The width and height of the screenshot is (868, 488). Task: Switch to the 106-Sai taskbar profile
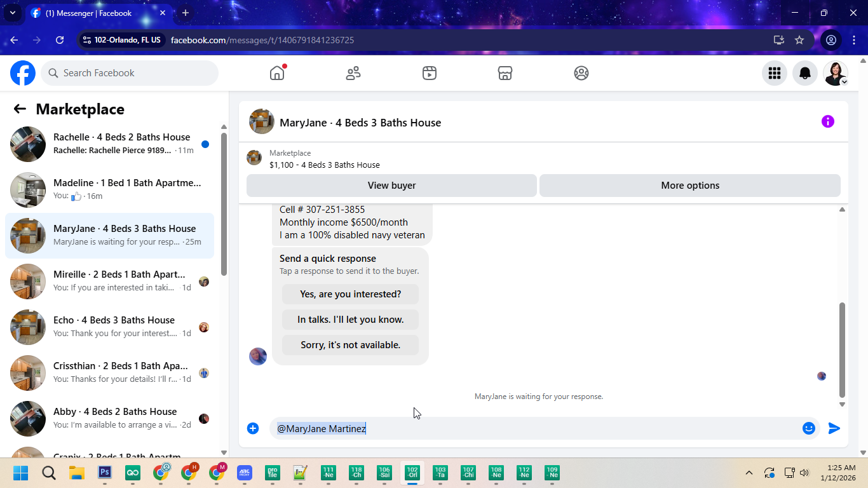[384, 473]
